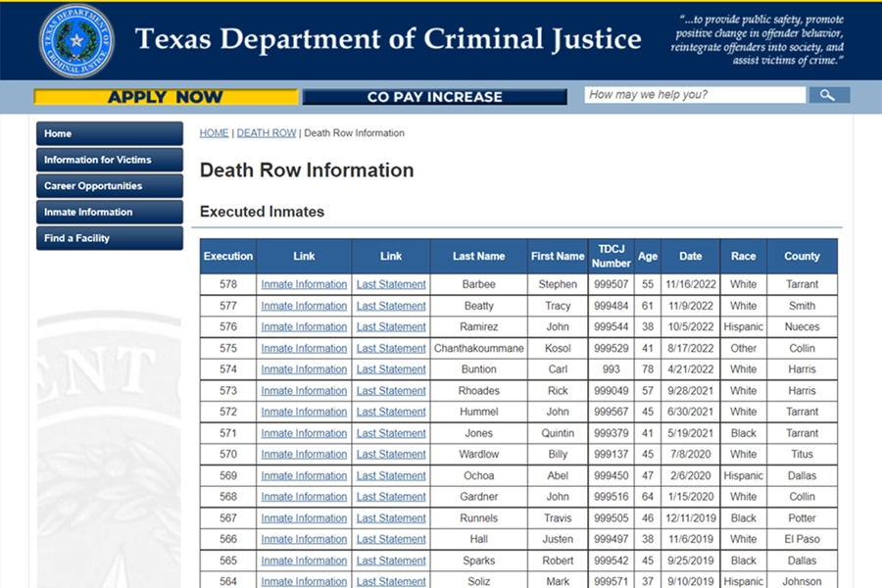Open Last Statement for execution 571

pos(391,433)
